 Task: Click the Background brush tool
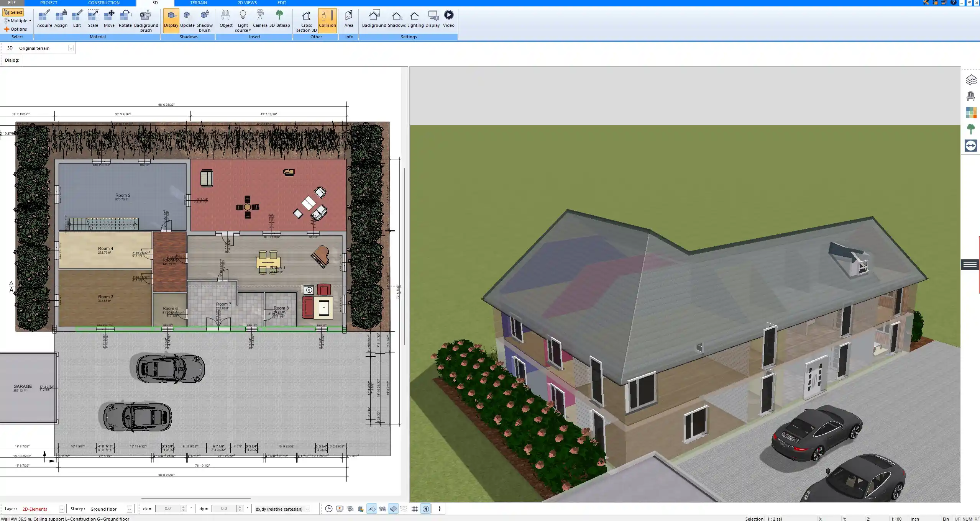pyautogui.click(x=146, y=20)
